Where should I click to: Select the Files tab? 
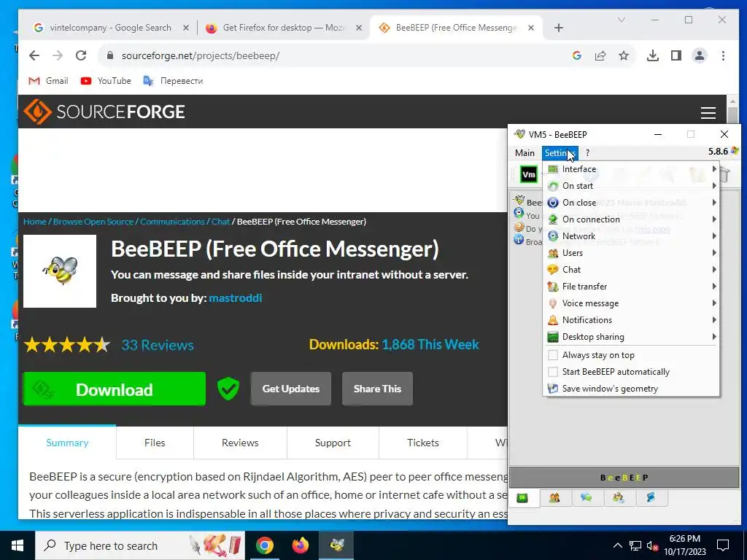tap(155, 443)
